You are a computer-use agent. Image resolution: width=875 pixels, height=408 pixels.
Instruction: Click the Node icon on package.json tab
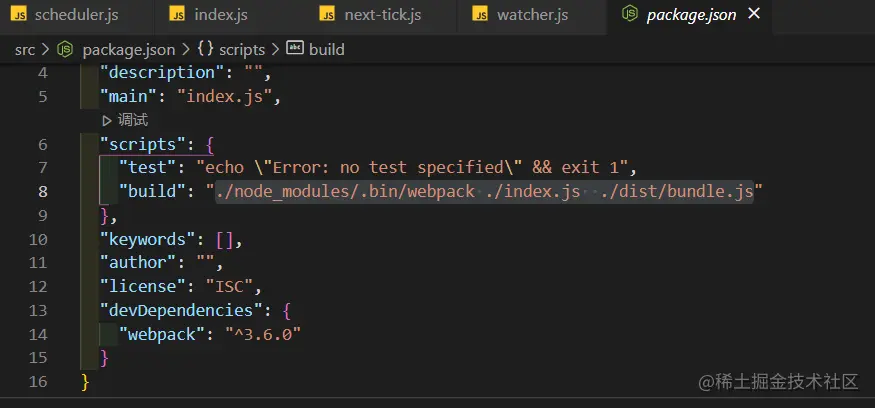[630, 14]
